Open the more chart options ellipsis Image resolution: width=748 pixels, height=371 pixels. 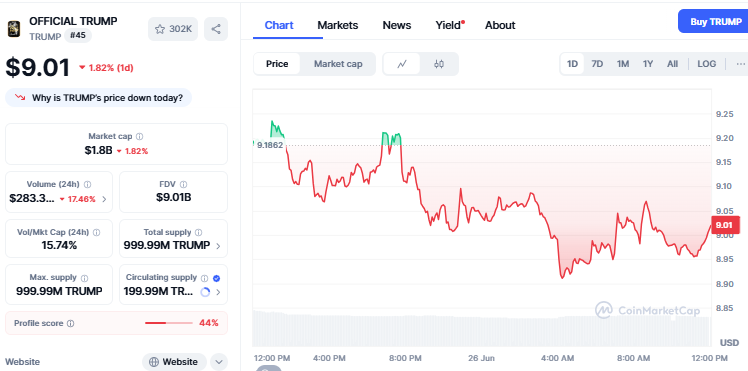(740, 64)
